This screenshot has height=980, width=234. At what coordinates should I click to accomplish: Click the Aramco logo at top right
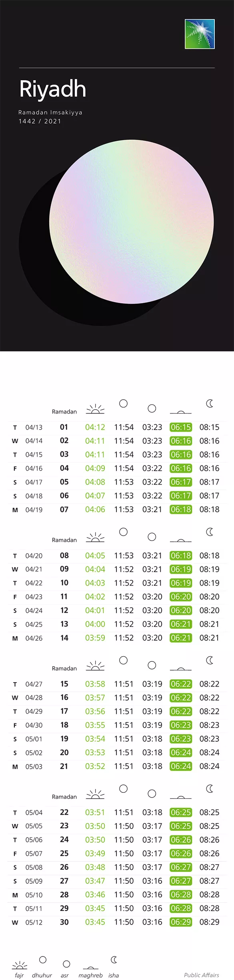pyautogui.click(x=200, y=34)
